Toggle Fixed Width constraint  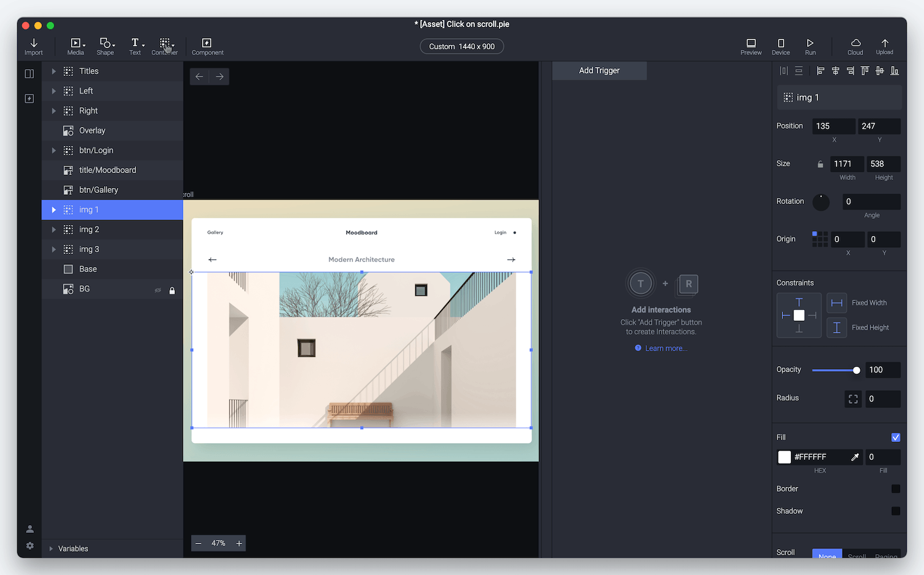click(837, 303)
